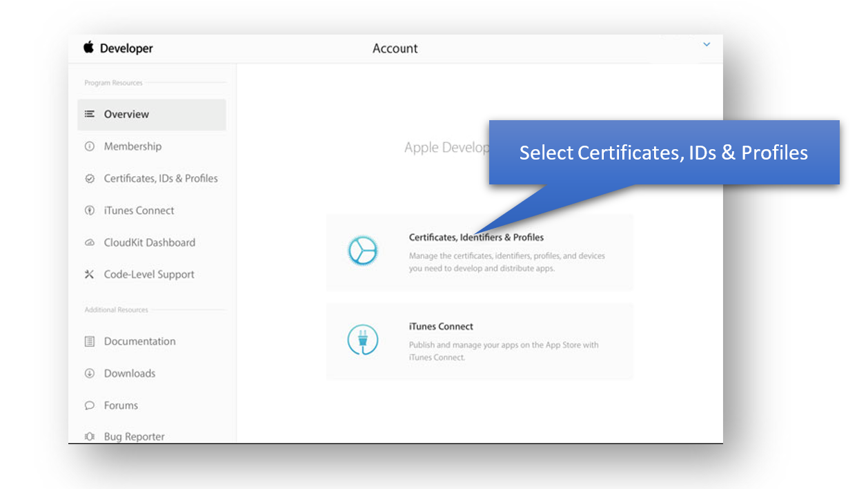Open Documentation under Additional Resources

[139, 341]
